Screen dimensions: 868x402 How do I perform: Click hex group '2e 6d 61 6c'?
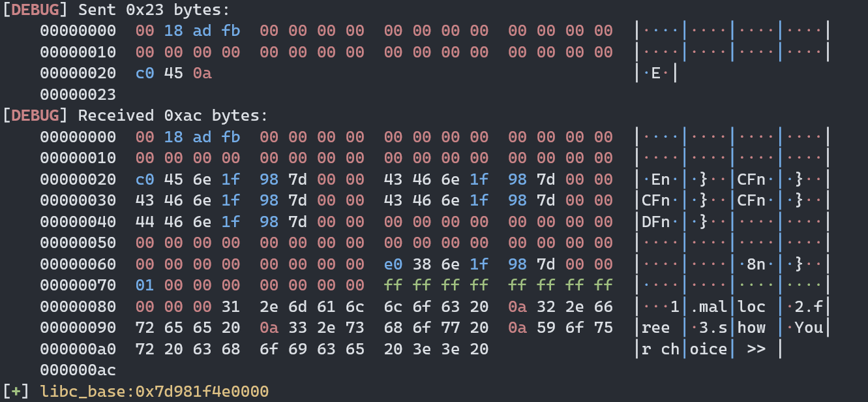tap(312, 307)
